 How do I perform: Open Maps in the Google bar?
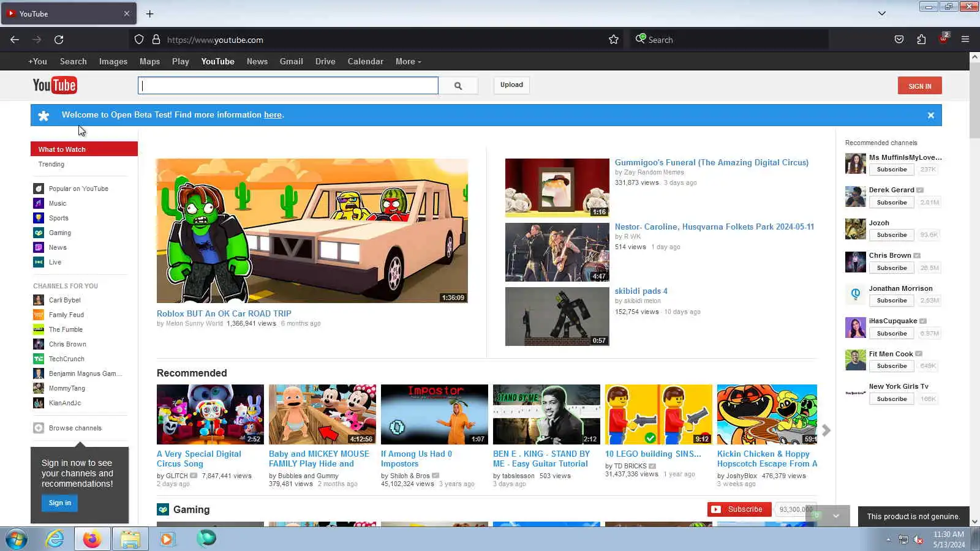(x=149, y=61)
